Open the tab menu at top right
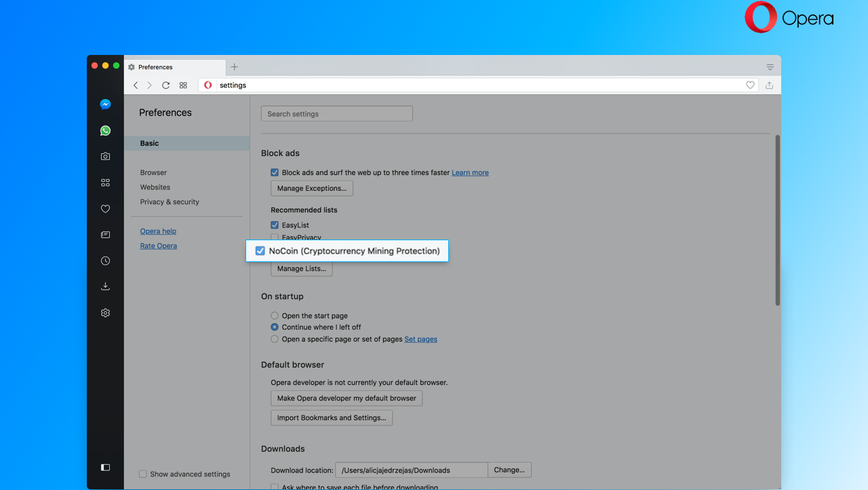This screenshot has height=490, width=868. pos(770,67)
